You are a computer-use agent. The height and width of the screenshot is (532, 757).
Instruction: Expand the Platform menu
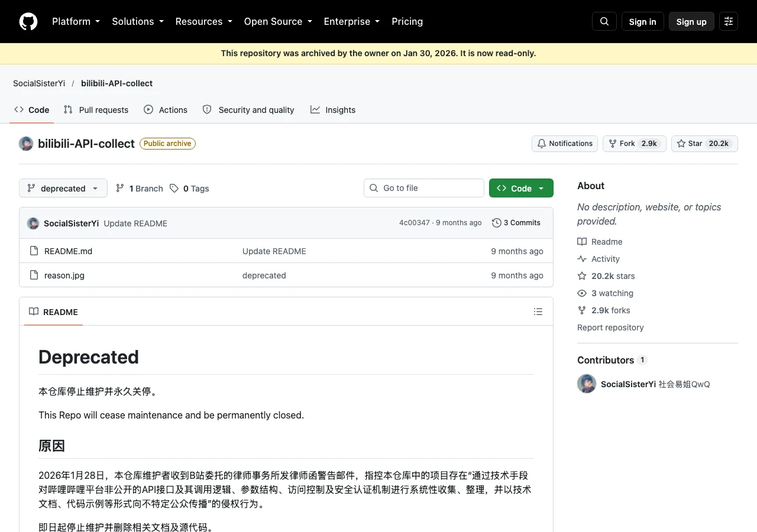[x=76, y=21]
